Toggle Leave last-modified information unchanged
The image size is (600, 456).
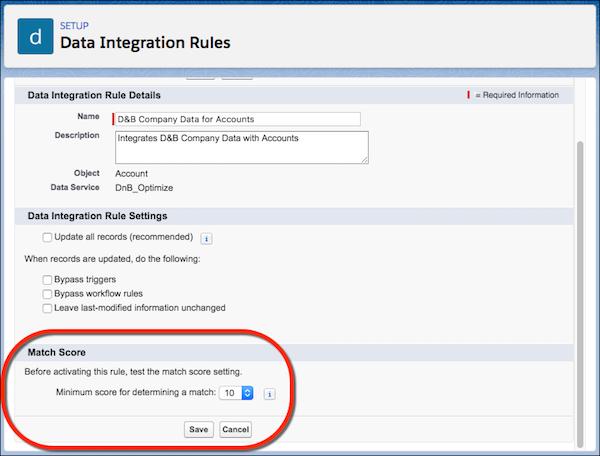coord(47,308)
